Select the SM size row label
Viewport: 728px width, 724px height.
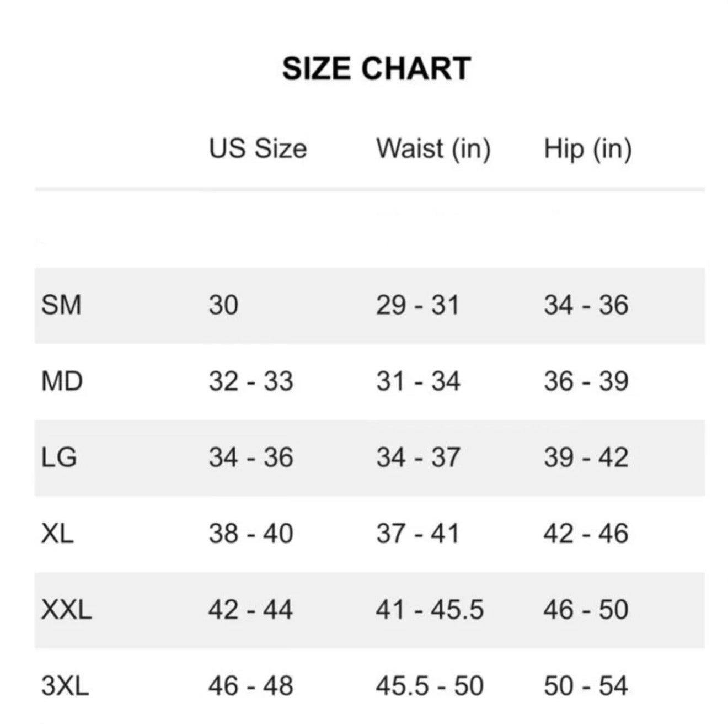(x=61, y=305)
